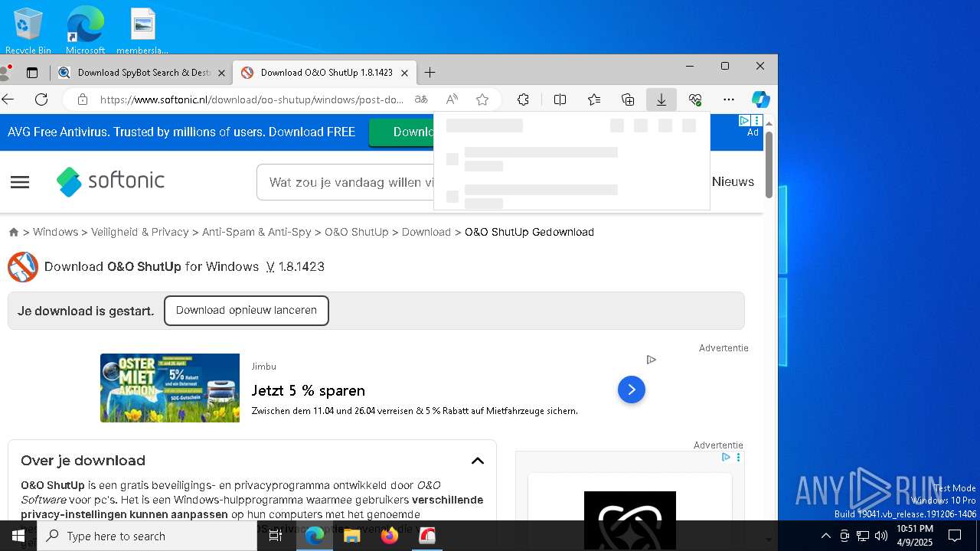Open Task View on the taskbar
This screenshot has height=551, width=980.
click(x=276, y=536)
